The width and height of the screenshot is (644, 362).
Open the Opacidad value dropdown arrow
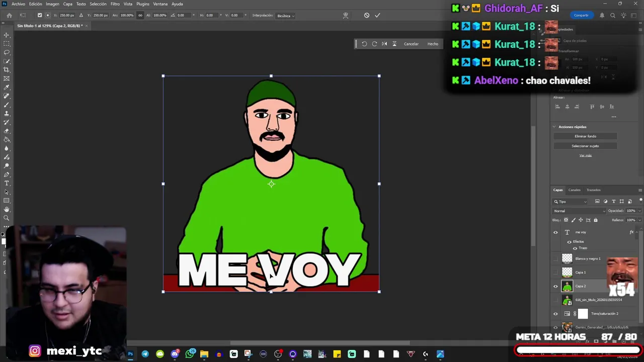[639, 211]
